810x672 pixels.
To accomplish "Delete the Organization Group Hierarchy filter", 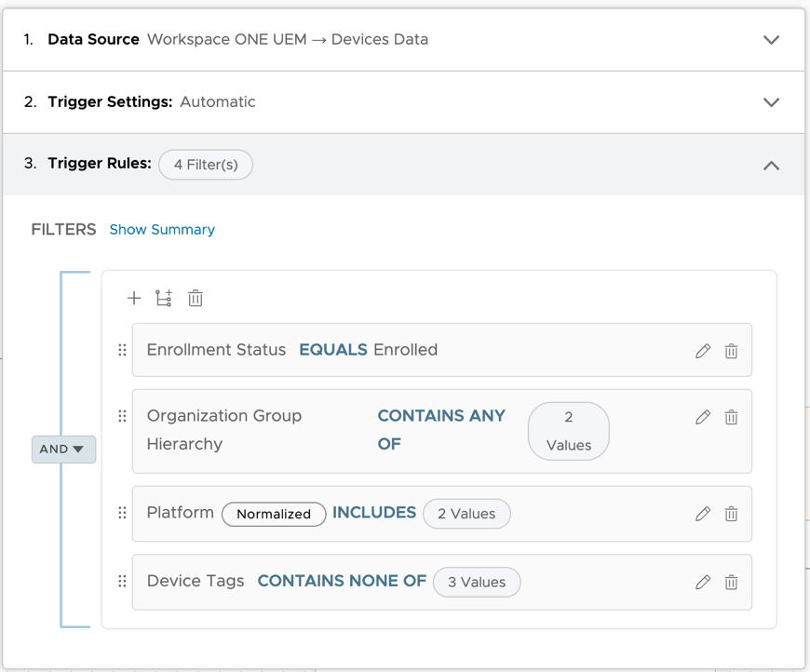I will click(x=732, y=417).
